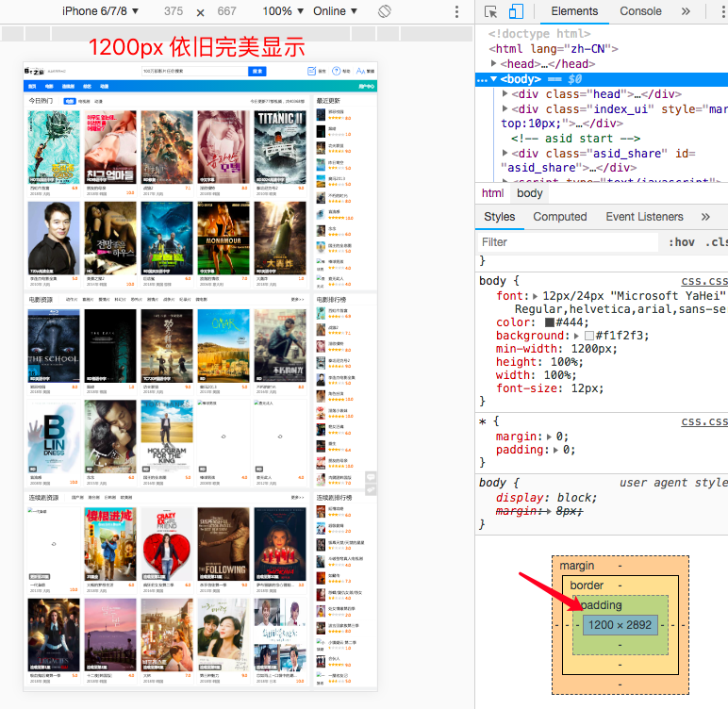Expand the padding shorthand in universal rule
Viewport: 728px width, 709px height.
point(555,450)
